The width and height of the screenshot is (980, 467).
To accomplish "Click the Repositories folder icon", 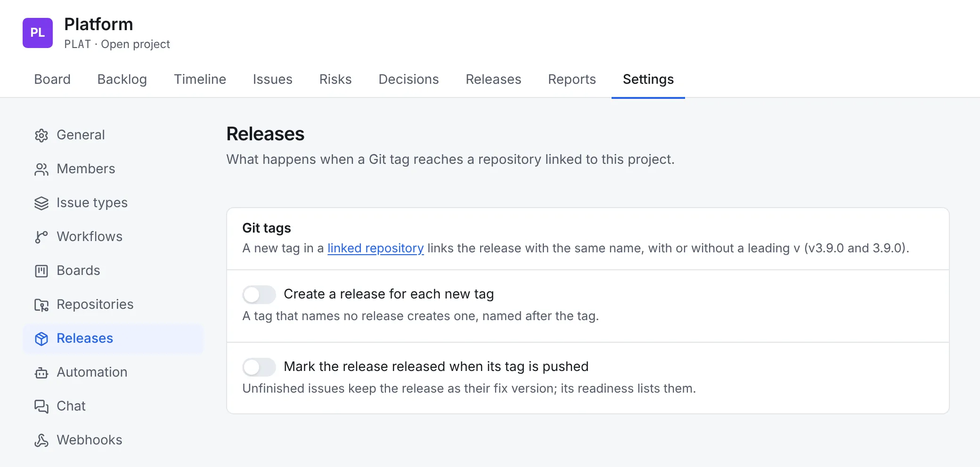I will [41, 305].
